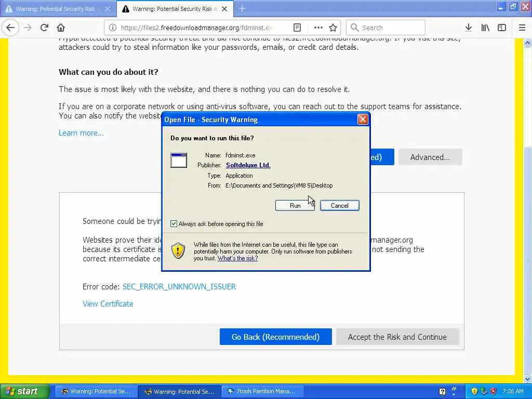Open the Windows start menu
Viewport: 532px width, 399px height.
pyautogui.click(x=24, y=391)
